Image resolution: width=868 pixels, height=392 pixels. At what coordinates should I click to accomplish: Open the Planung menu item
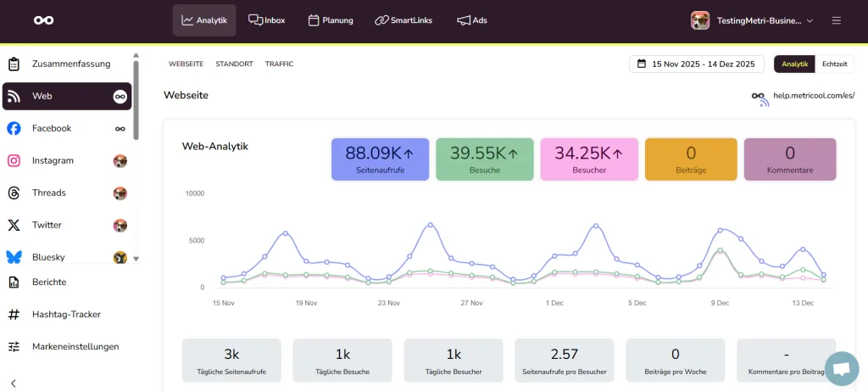pos(331,20)
